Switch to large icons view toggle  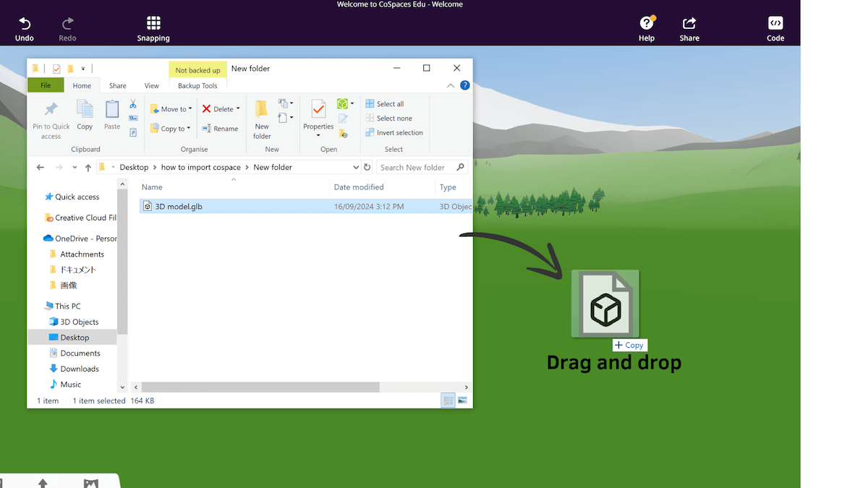pos(462,401)
